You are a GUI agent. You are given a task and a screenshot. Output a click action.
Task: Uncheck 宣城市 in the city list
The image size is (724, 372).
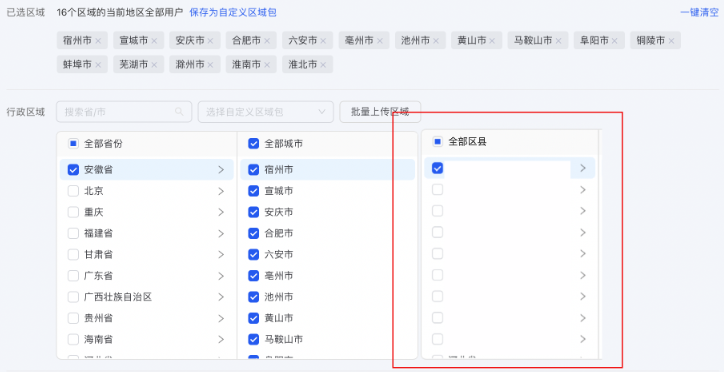(253, 191)
